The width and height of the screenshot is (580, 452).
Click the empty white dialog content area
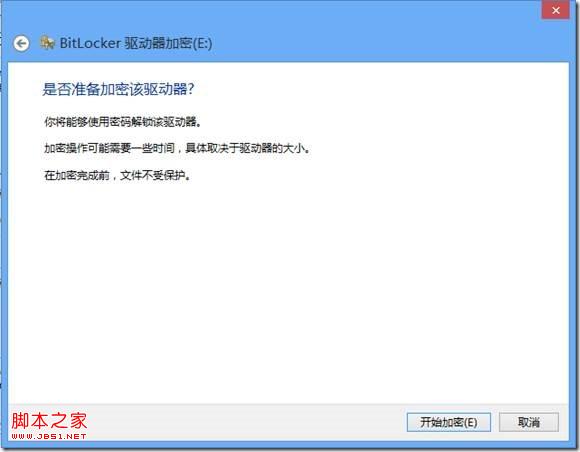coord(289,289)
